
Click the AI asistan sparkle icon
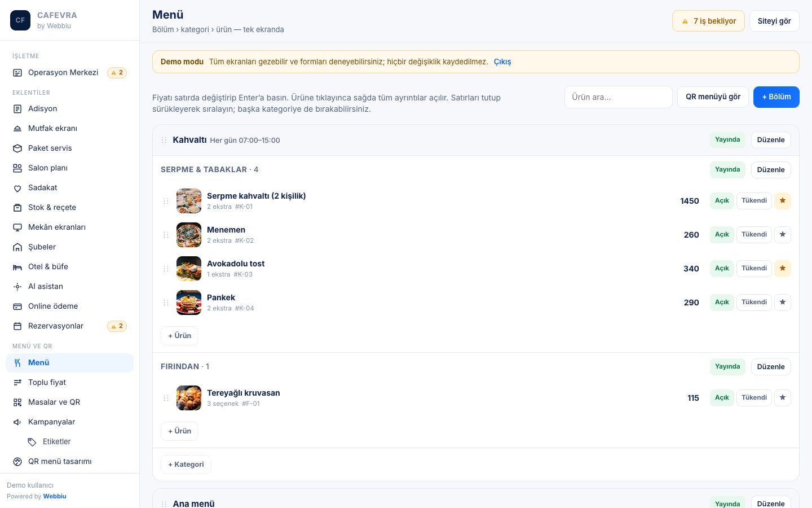[x=17, y=287]
